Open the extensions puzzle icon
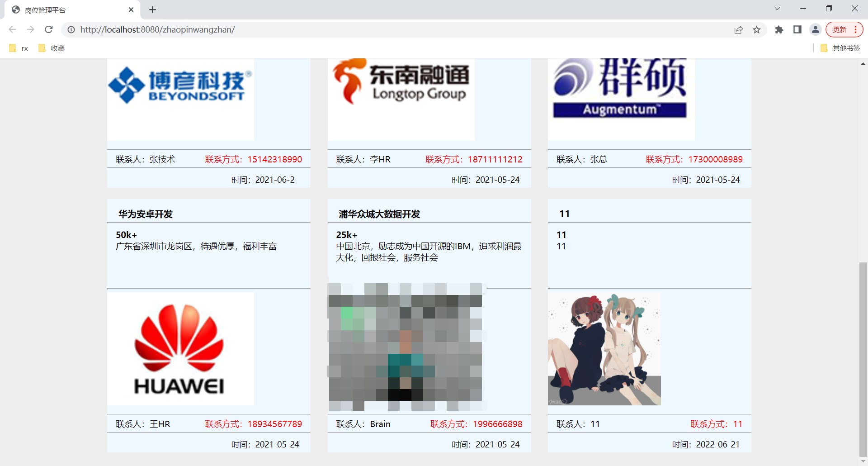This screenshot has width=868, height=466. coord(779,29)
